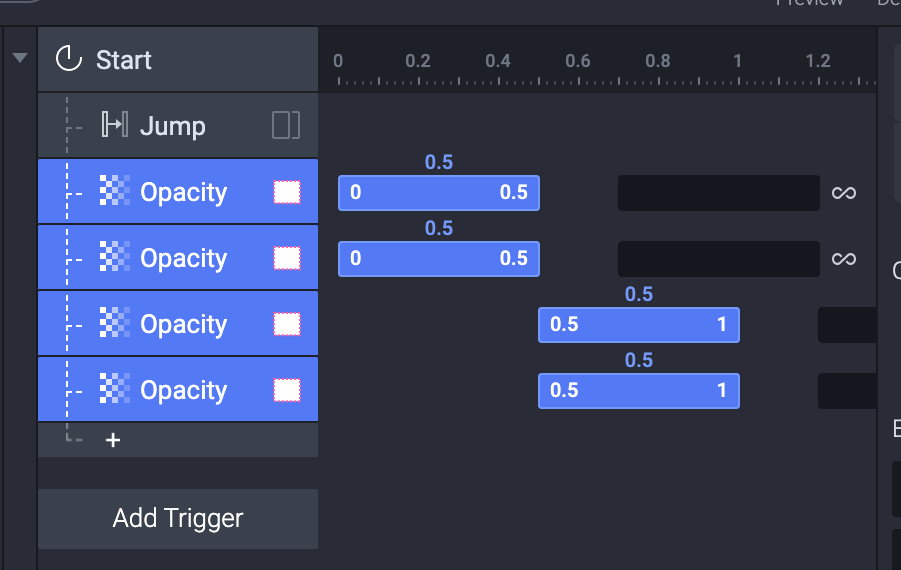Screen dimensions: 901x570
Task: Select the Start trigger header row
Action: pyautogui.click(x=200, y=60)
